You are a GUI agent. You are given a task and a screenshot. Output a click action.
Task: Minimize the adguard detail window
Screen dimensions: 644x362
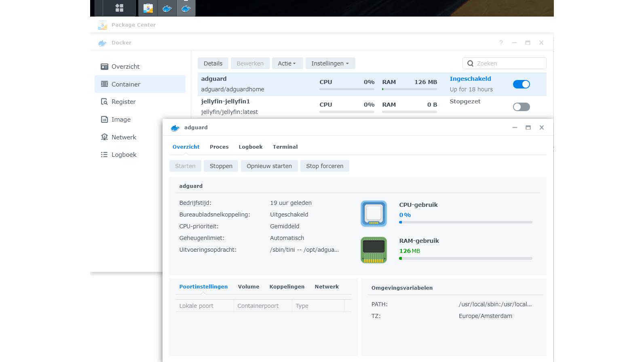tap(515, 128)
